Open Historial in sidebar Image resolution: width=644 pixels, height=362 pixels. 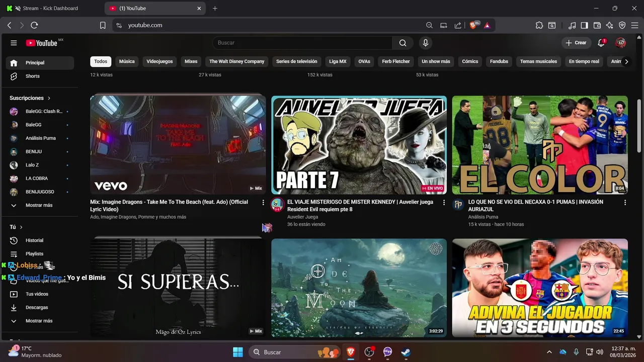click(x=40, y=240)
